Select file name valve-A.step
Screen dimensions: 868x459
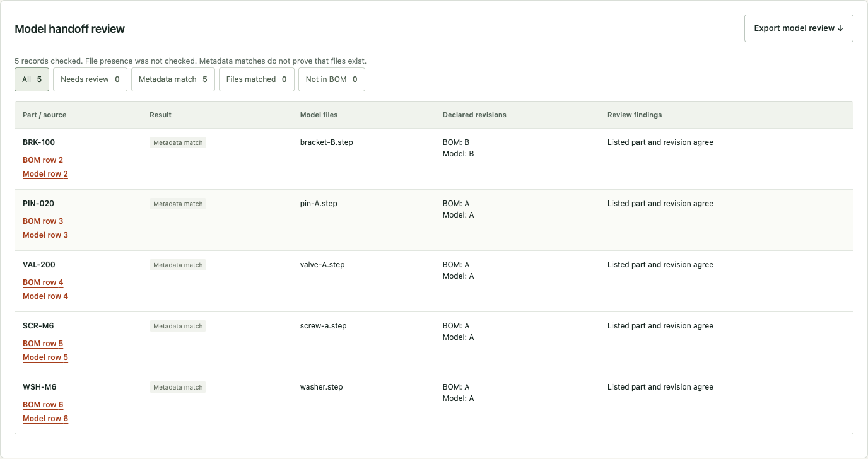(322, 265)
